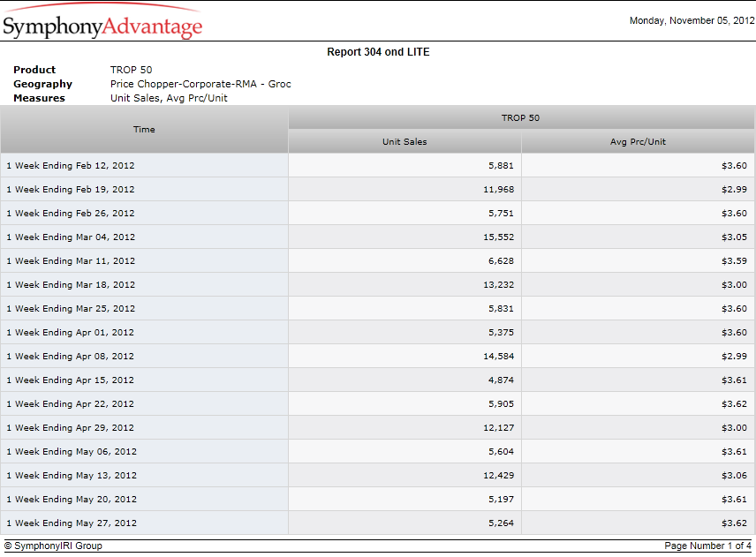Click unit sales value 5,375

click(x=501, y=333)
